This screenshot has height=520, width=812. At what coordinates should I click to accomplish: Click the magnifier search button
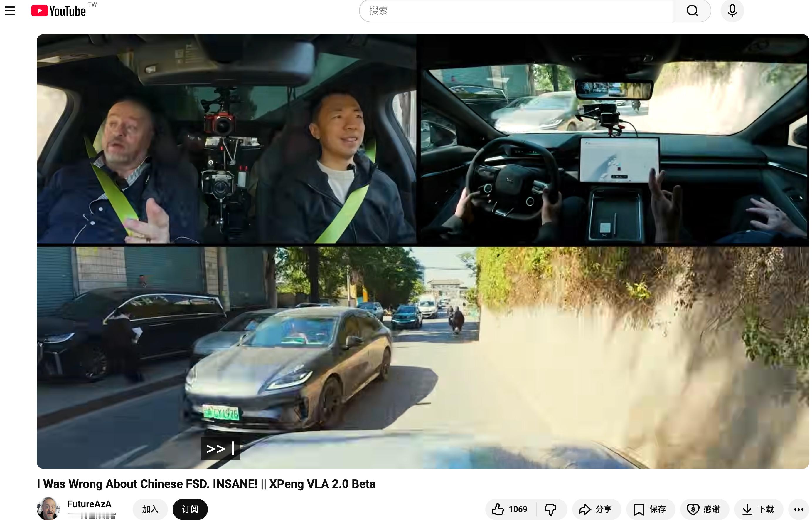[x=692, y=11]
